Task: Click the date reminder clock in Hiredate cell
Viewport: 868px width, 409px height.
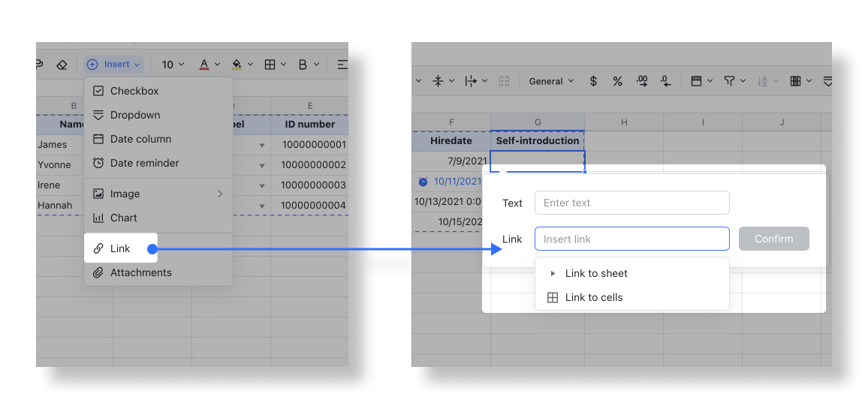Action: click(x=423, y=182)
